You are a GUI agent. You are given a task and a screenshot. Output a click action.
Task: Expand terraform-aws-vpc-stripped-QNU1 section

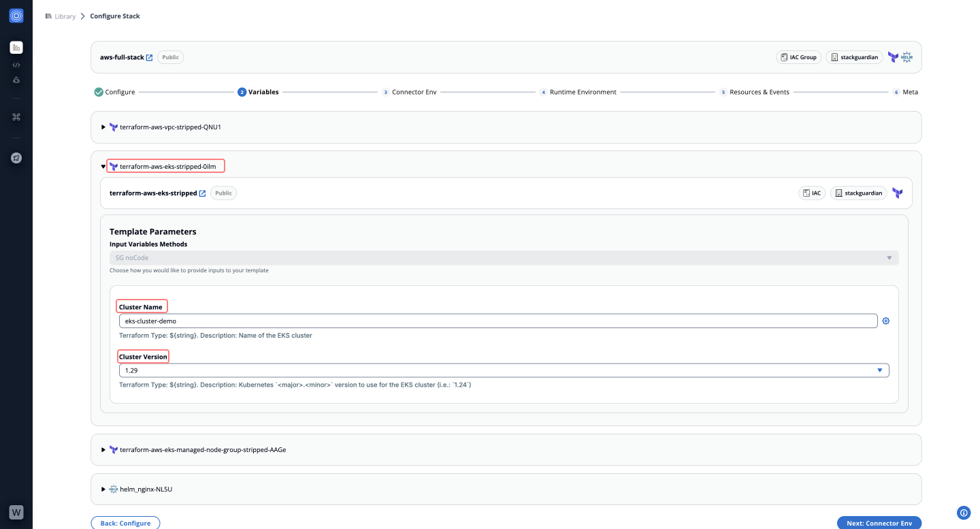[104, 127]
